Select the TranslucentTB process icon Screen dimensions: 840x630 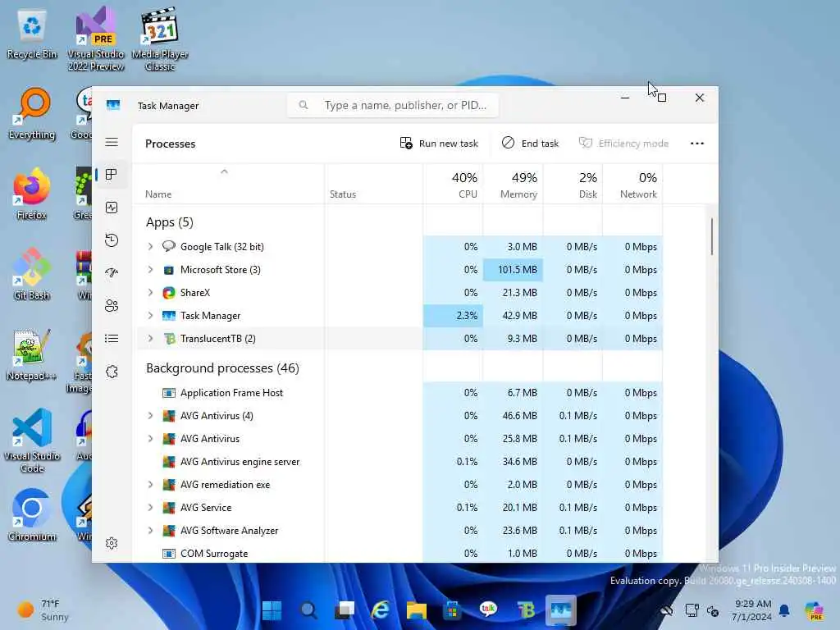[x=169, y=339]
